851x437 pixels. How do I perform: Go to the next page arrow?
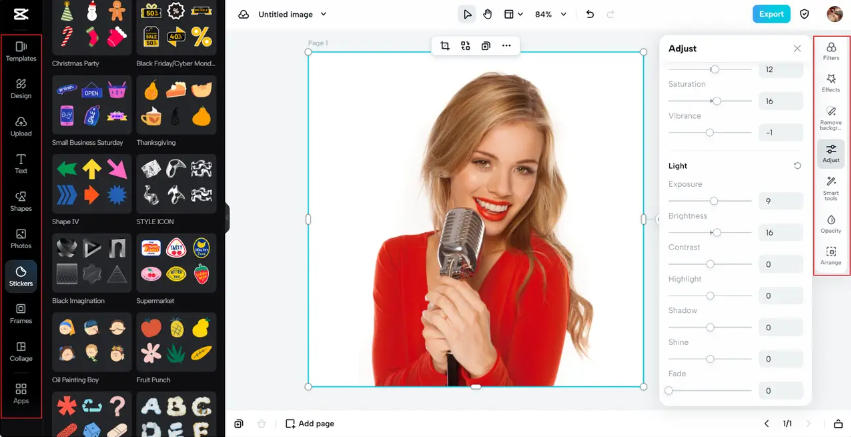(808, 423)
